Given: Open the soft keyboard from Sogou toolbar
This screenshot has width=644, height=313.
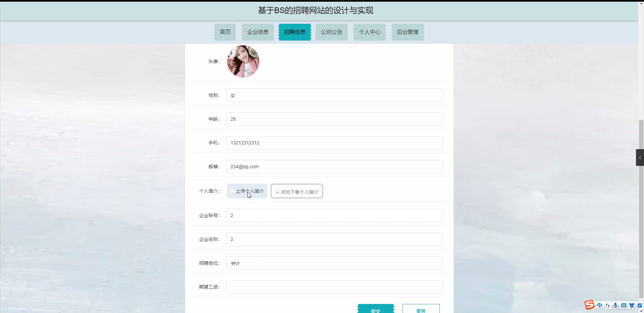Looking at the screenshot, I should point(624,305).
